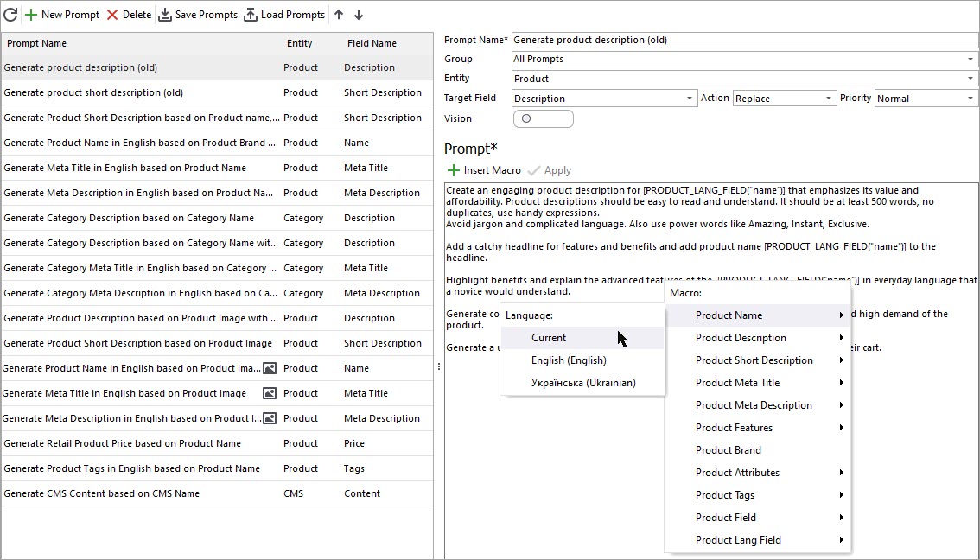Click the Save Prompts button label
Image resolution: width=980 pixels, height=560 pixels.
pyautogui.click(x=207, y=15)
